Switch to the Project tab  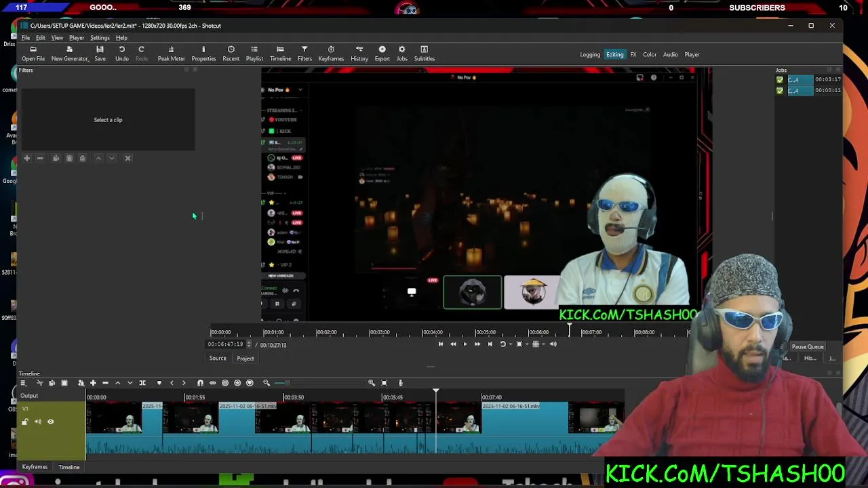(x=245, y=359)
